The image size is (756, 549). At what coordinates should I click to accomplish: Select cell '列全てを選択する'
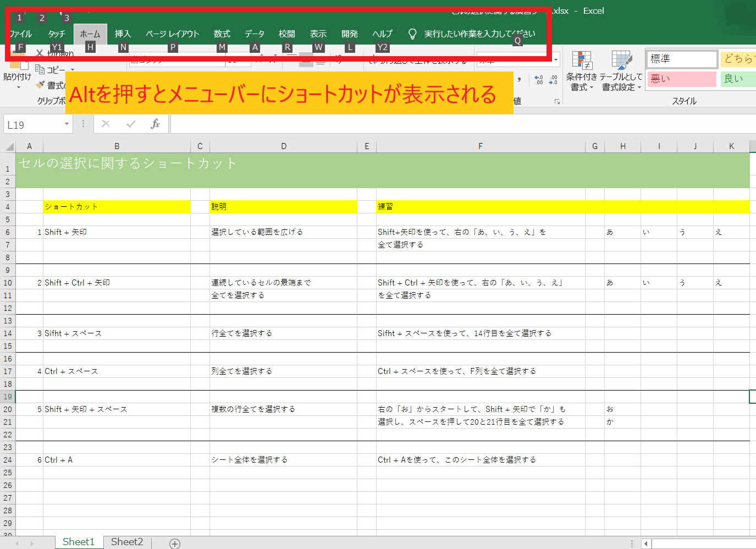[283, 371]
